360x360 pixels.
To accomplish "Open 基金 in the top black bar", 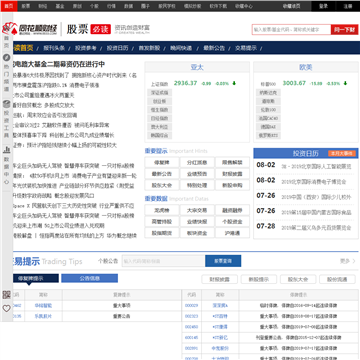I will 60,6.
